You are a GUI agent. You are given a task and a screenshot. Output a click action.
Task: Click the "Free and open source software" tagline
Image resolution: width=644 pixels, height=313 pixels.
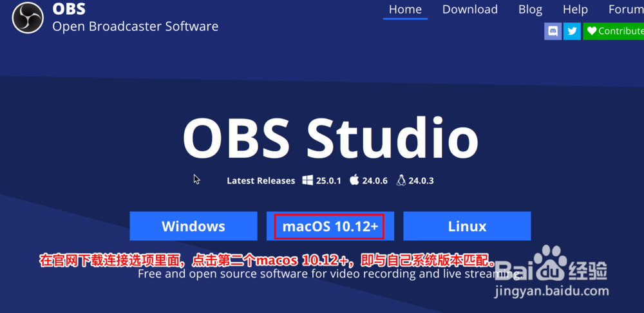tap(330, 274)
